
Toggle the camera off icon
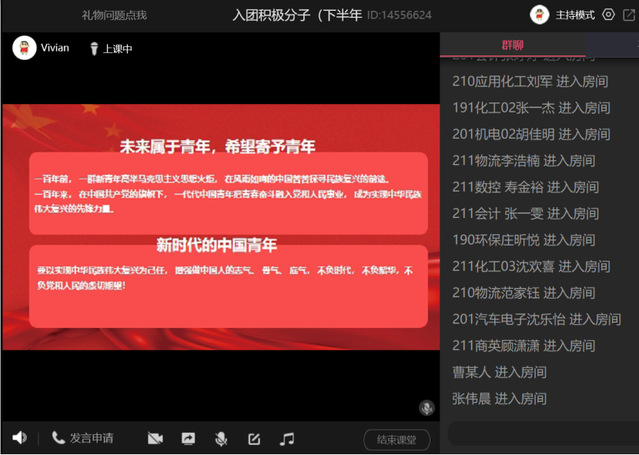[155, 438]
